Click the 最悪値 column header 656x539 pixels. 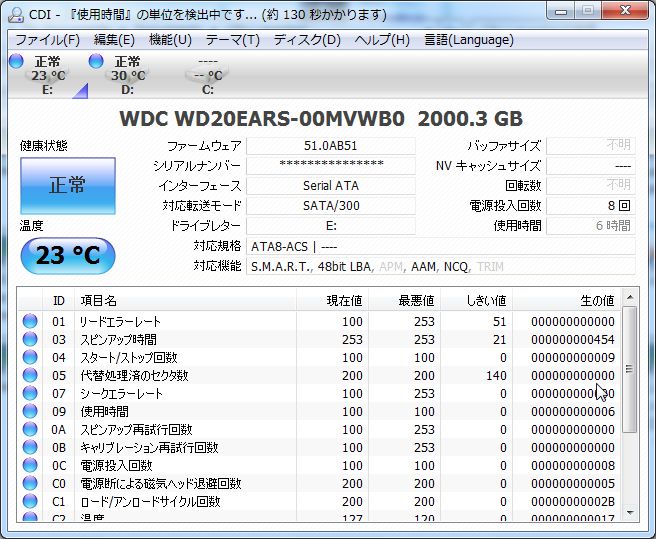[x=405, y=300]
